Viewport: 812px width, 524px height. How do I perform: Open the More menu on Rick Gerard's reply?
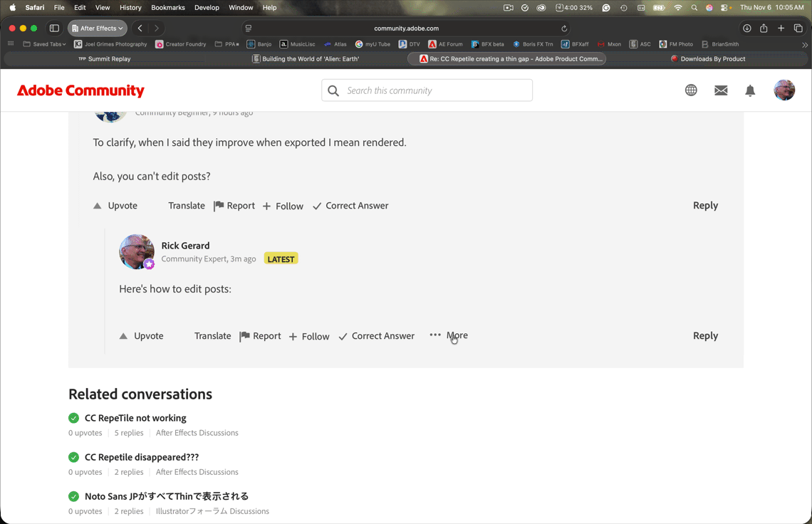pos(449,335)
